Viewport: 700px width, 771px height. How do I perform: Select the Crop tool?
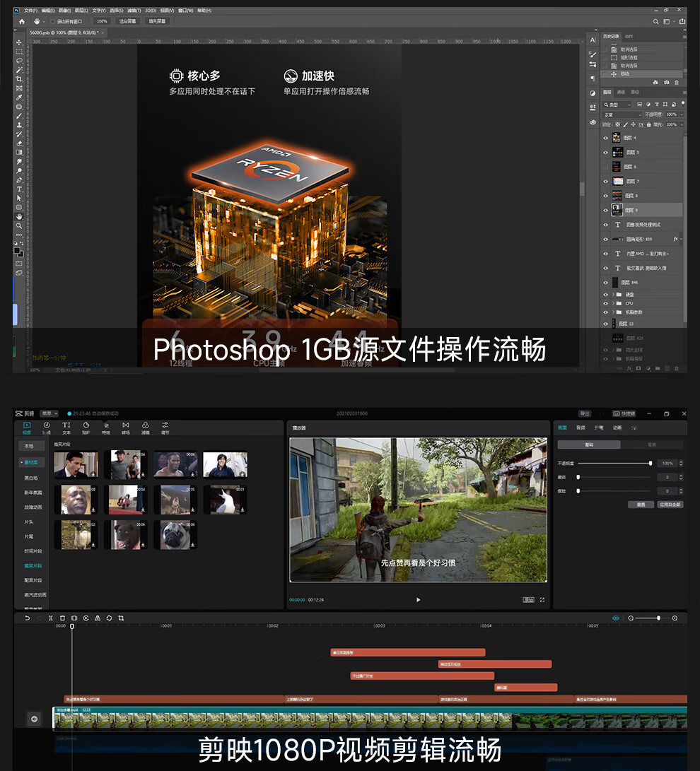[19, 79]
